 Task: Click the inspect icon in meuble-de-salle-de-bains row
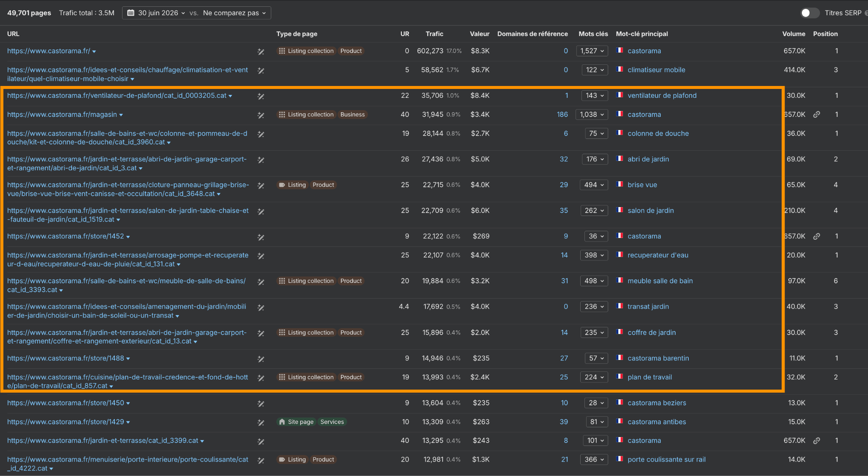coord(261,282)
